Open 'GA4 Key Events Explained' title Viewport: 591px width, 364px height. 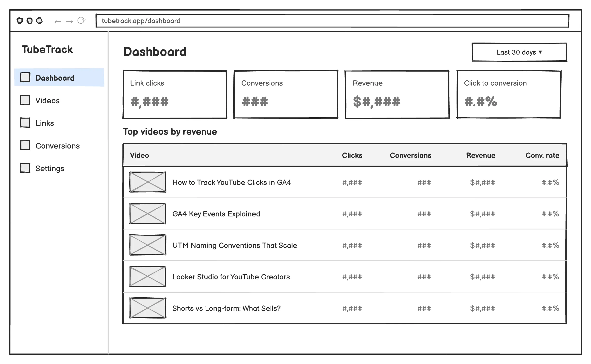click(216, 214)
